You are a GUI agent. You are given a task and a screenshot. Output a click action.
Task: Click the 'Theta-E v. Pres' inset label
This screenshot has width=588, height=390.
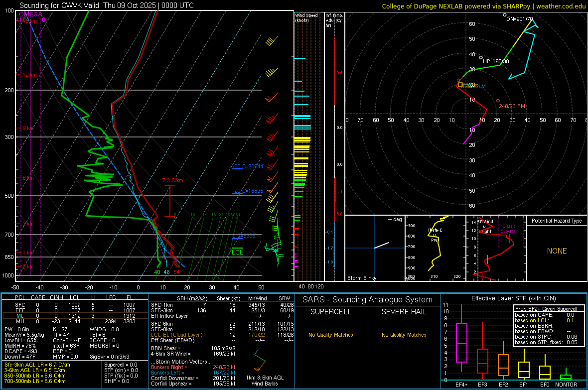(x=435, y=235)
